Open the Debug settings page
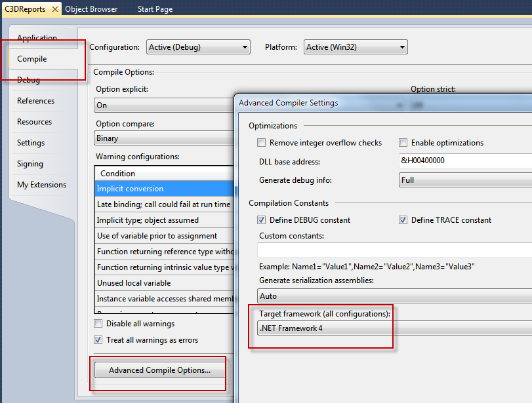The width and height of the screenshot is (532, 403). click(x=28, y=79)
